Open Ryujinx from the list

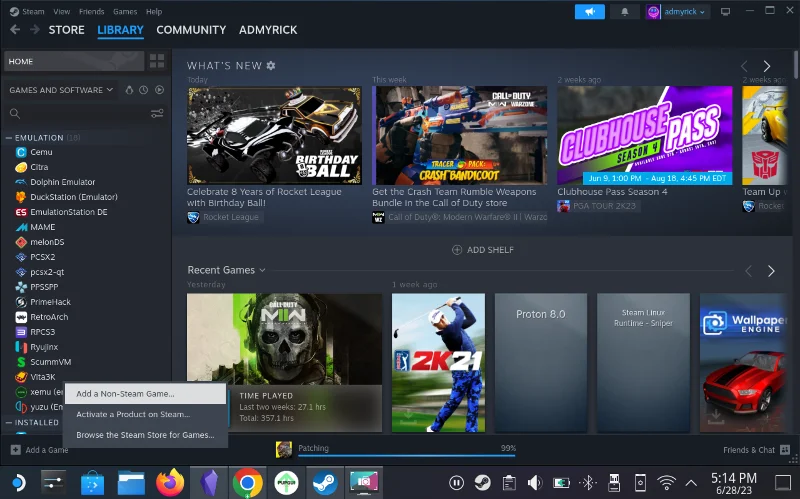44,347
